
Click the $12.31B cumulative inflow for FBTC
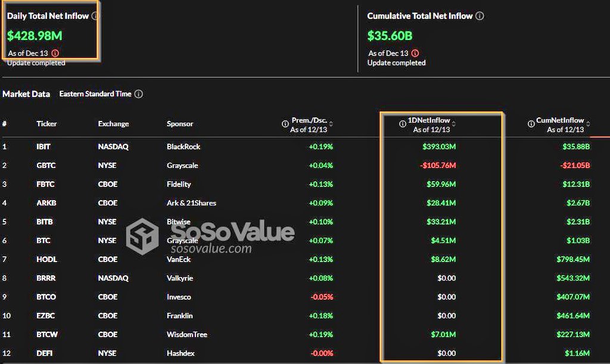click(x=576, y=184)
